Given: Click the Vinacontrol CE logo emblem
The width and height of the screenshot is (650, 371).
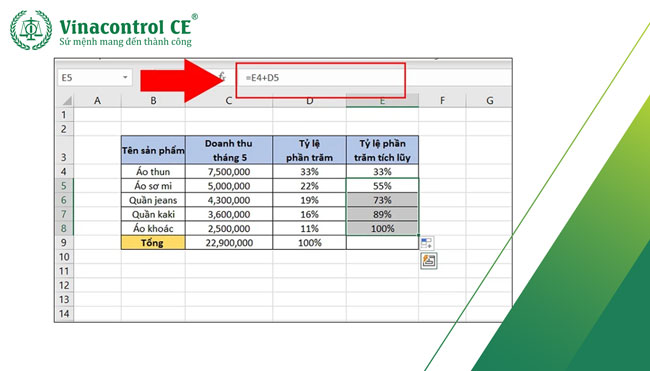Looking at the screenshot, I should pyautogui.click(x=31, y=30).
